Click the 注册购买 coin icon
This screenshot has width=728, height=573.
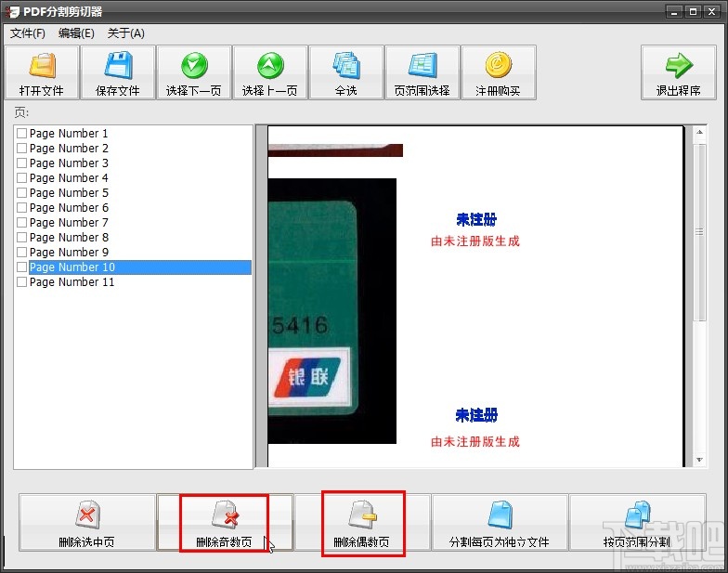point(498,65)
